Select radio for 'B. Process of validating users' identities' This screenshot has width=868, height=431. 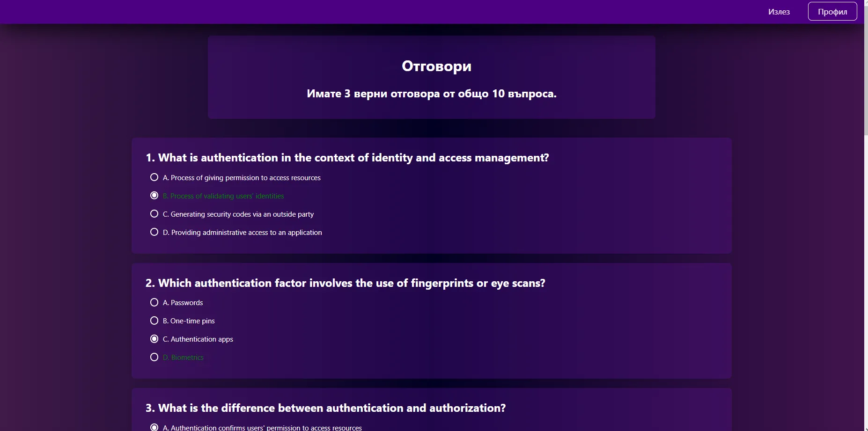click(154, 196)
